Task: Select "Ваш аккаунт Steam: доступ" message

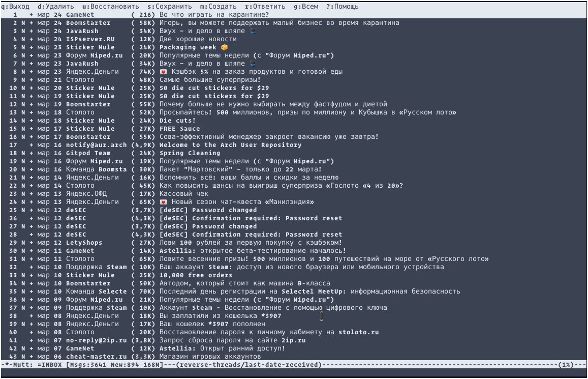Action: (x=294, y=267)
